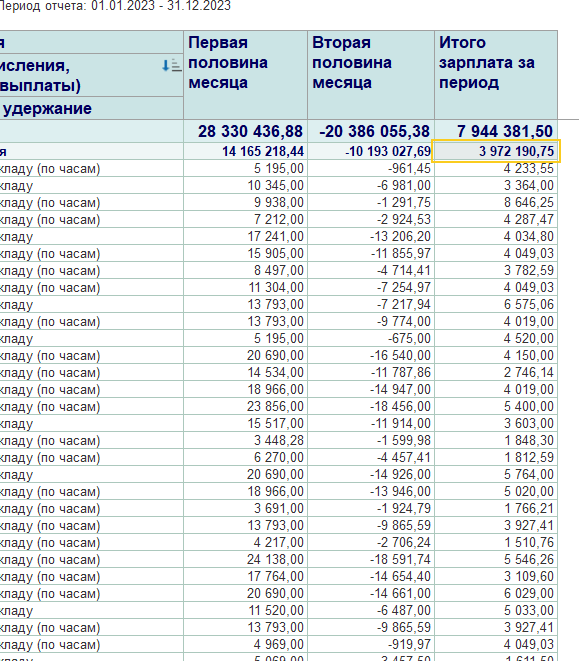Viewport: 579px width, 661px height.
Task: Select cell 1 766,21
Action: click(496, 508)
